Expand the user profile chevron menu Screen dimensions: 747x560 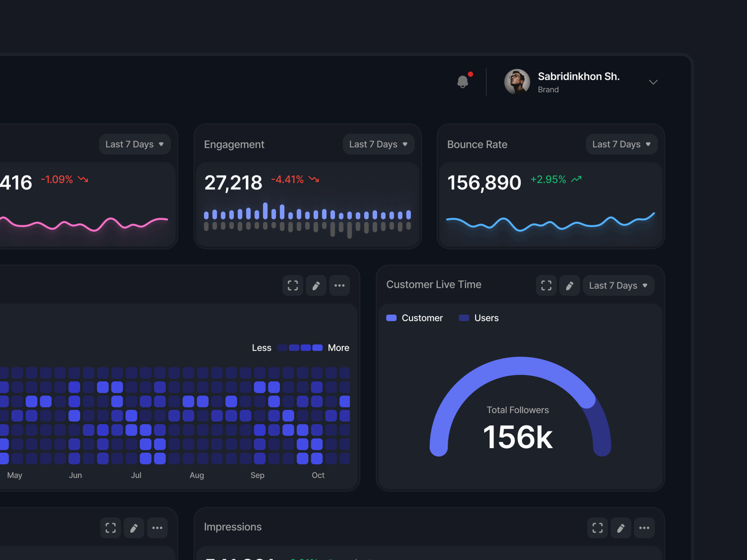point(653,82)
